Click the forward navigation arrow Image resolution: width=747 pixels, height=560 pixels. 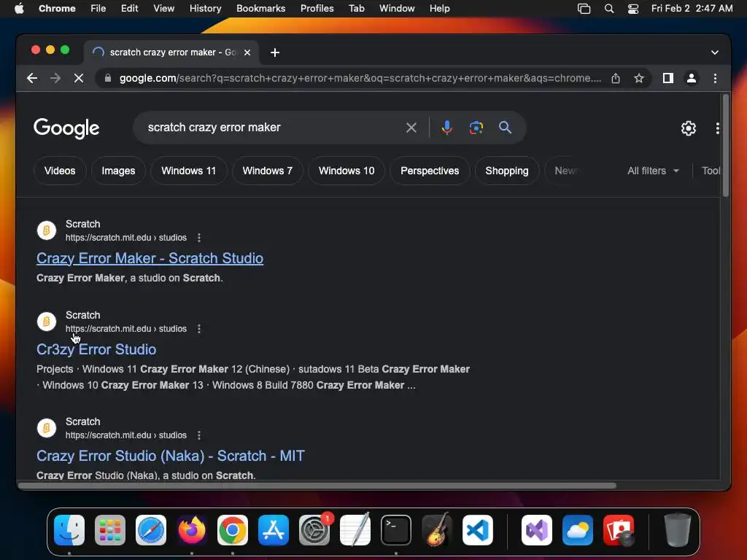coord(55,78)
